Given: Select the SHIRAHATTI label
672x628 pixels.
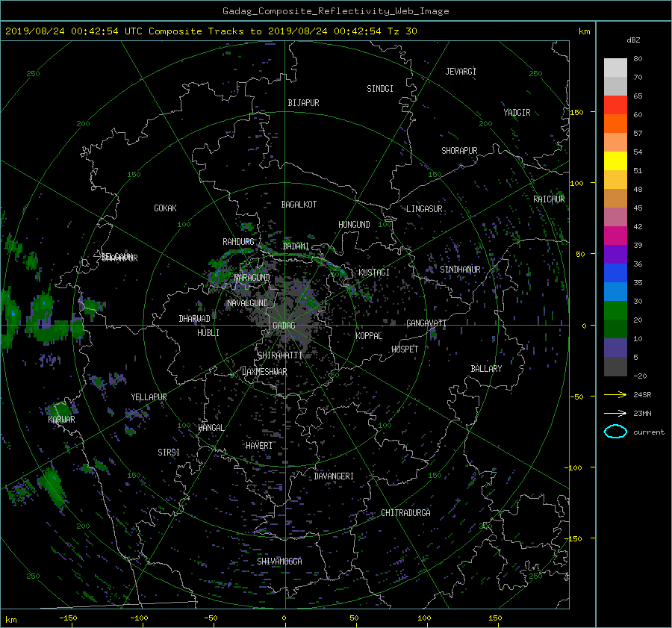Looking at the screenshot, I should [280, 355].
